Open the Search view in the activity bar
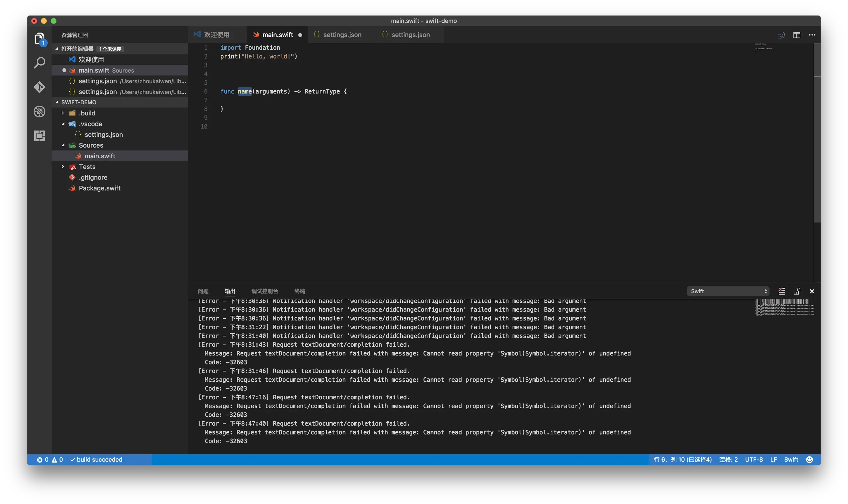 click(x=40, y=62)
